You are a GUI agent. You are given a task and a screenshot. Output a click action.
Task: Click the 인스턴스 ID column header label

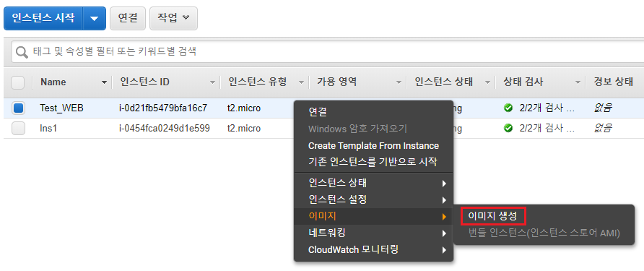(144, 82)
